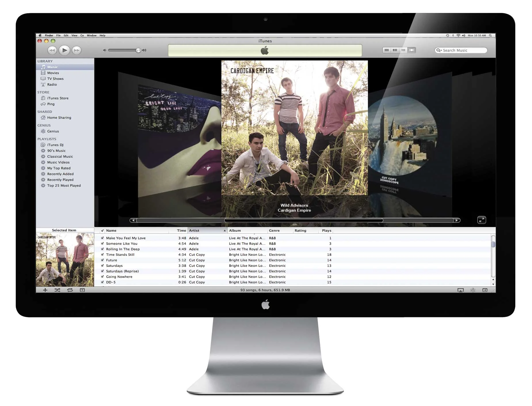Open the search magnifier dropdown
Image resolution: width=532 pixels, height=406 pixels.
pos(439,50)
